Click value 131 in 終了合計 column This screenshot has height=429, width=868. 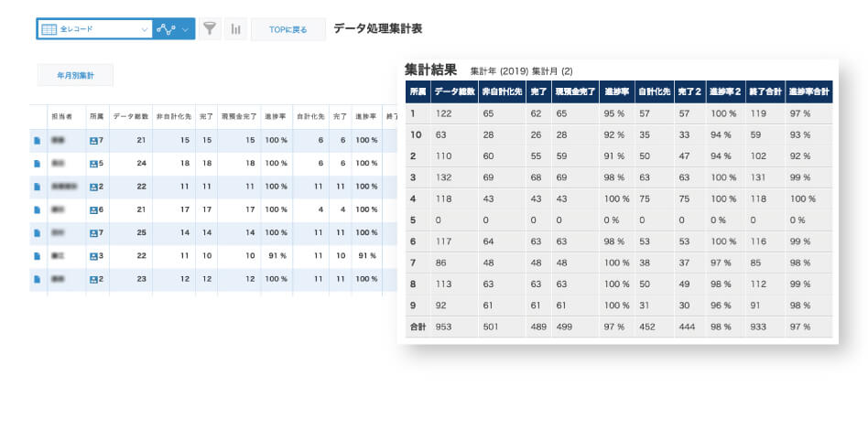(758, 177)
